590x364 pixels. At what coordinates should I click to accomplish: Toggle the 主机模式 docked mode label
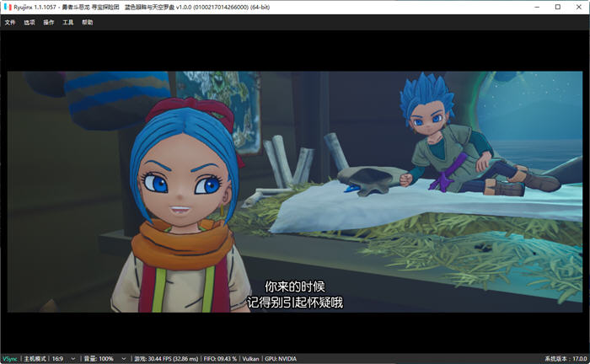[x=35, y=359]
